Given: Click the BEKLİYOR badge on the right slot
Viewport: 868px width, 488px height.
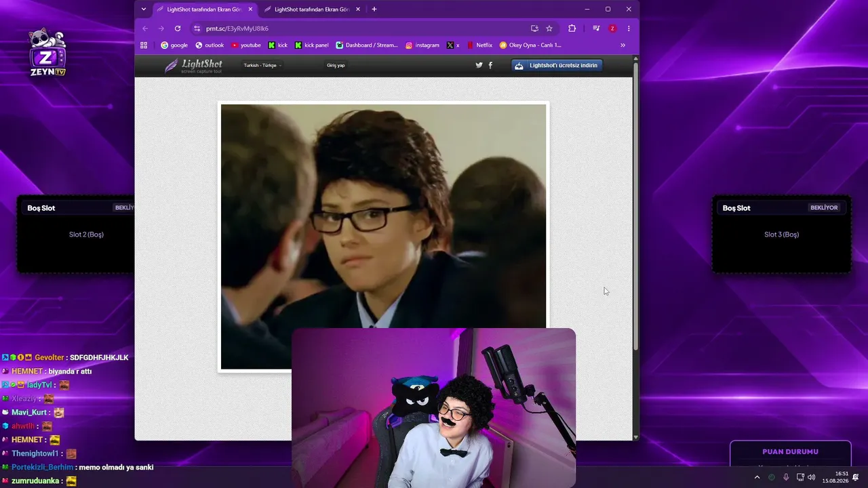Looking at the screenshot, I should click(824, 208).
